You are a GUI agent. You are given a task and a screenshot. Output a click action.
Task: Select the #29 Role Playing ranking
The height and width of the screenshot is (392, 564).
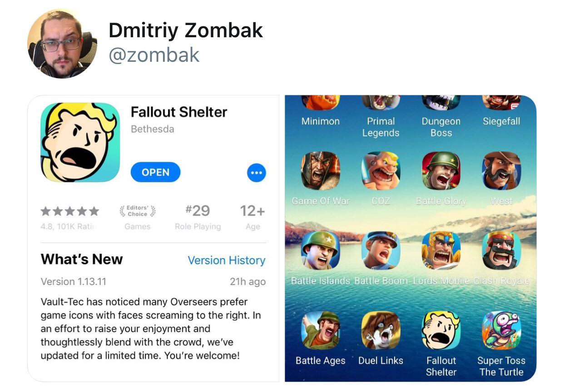click(198, 217)
